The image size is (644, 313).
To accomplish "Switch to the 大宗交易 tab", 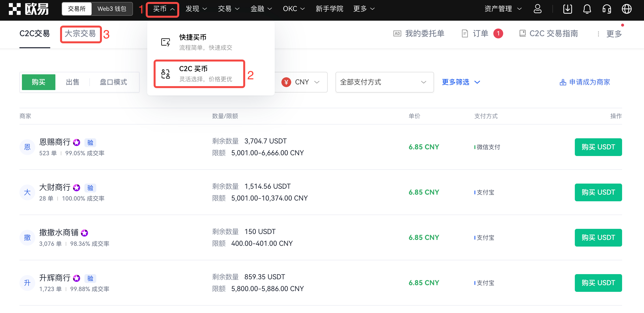I will (80, 33).
